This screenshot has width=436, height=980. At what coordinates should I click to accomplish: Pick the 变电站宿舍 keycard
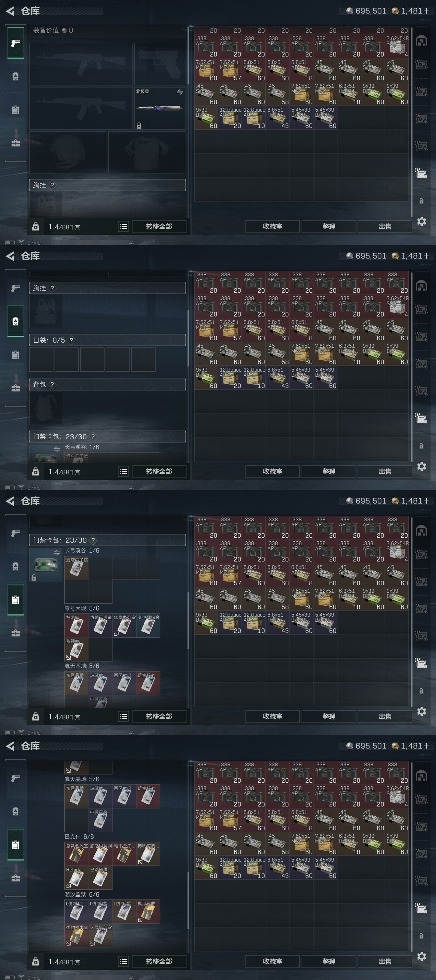148,625
